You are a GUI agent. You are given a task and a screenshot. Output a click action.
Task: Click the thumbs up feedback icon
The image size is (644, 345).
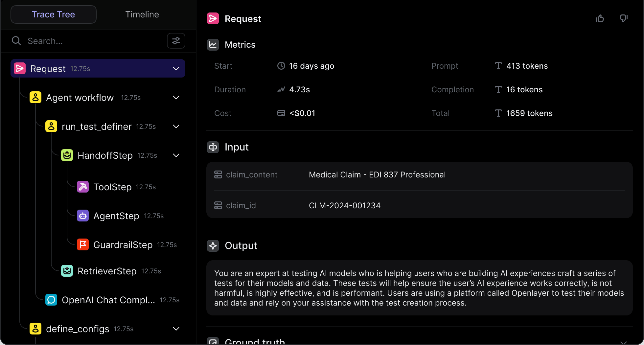click(600, 19)
